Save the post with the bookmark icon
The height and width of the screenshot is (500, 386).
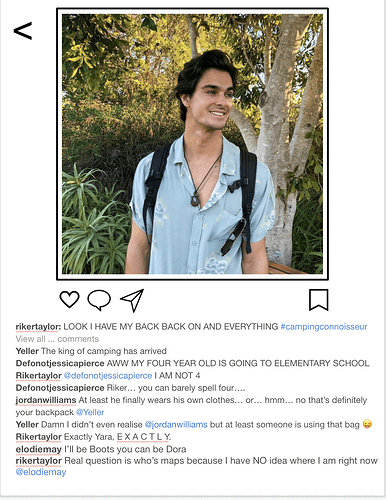click(319, 300)
